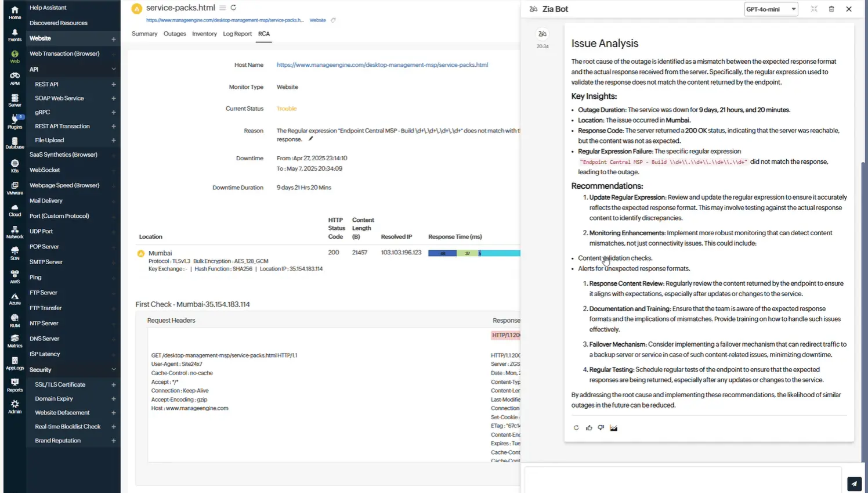Screen dimensions: 868x493
Task: Open the Metrics module icon
Action: click(15, 341)
